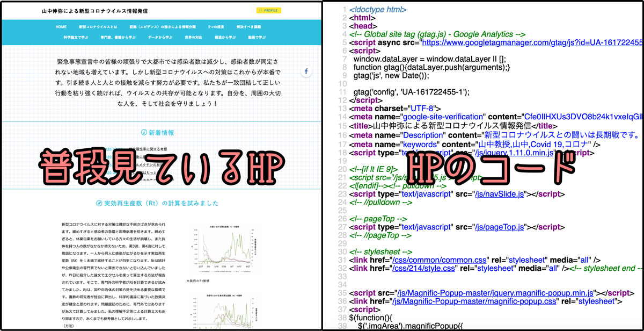Image resolution: width=644 pixels, height=331 pixels.
Task: Click the info icon beside 新着情報
Action: [x=144, y=132]
